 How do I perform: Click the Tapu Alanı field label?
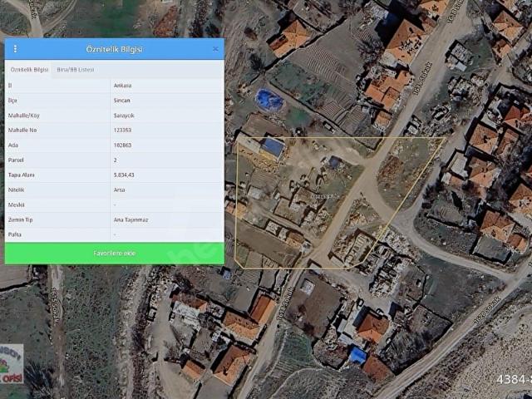click(22, 175)
